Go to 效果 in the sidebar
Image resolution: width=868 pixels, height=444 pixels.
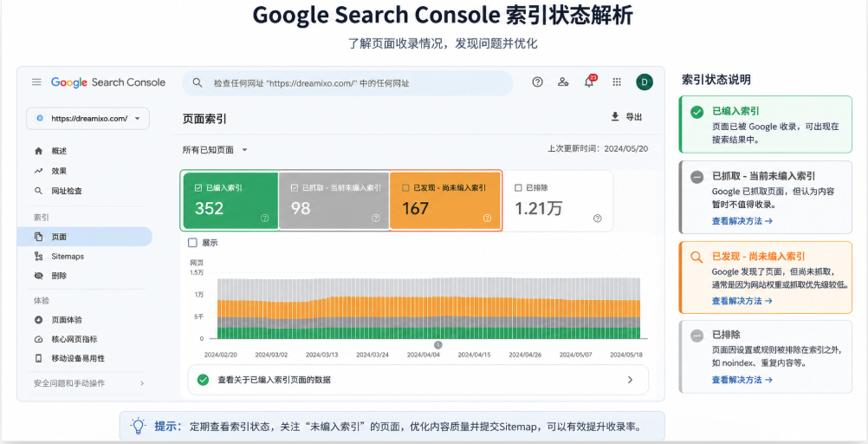(59, 171)
